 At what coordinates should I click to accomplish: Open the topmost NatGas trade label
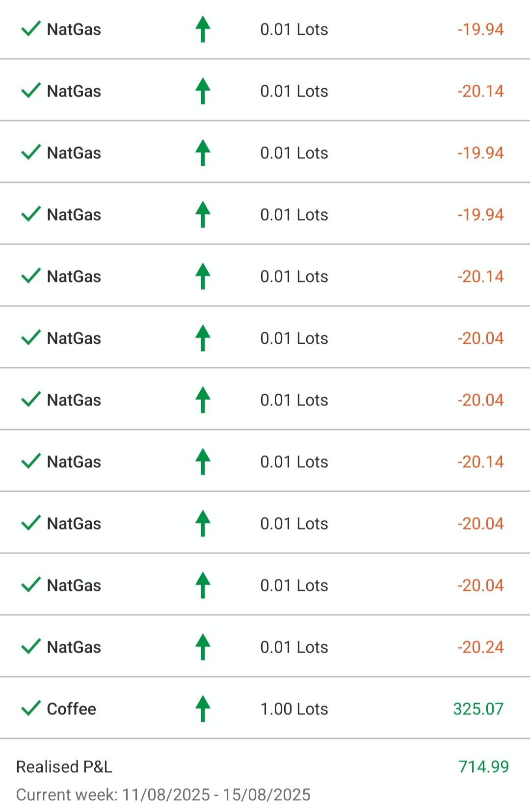74,29
